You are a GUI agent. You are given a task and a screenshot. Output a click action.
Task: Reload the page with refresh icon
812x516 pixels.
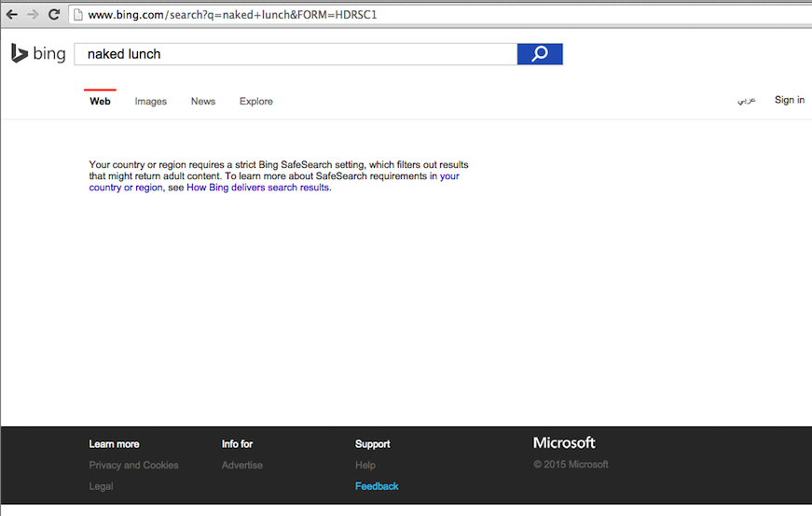(54, 15)
